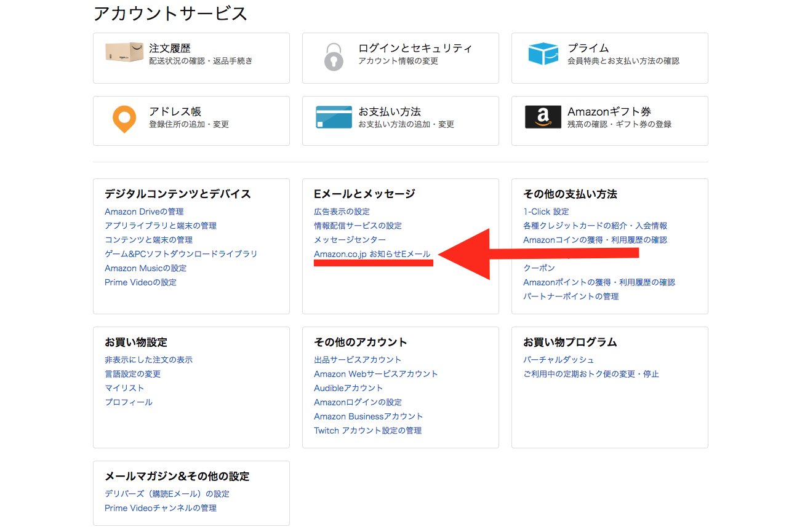Open 言語設定の変更 link
797x532 pixels.
coord(132,374)
